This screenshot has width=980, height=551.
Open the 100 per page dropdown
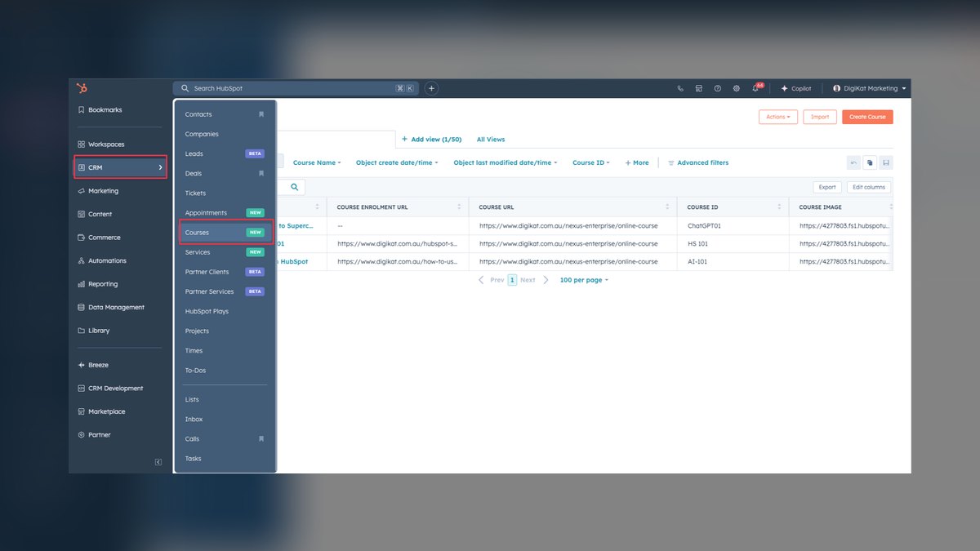(x=584, y=280)
